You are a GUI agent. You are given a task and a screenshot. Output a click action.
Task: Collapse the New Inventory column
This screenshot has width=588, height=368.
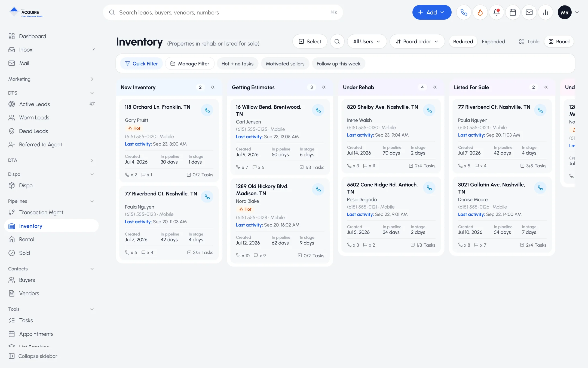tap(213, 87)
